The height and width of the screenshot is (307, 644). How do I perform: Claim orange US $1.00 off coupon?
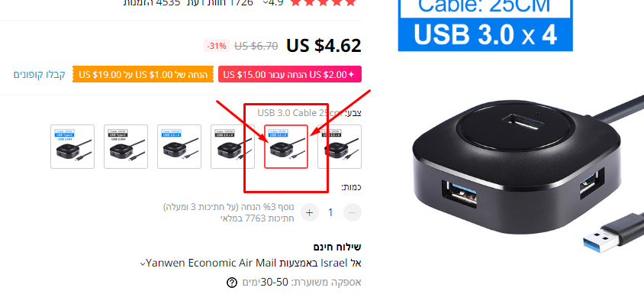143,74
